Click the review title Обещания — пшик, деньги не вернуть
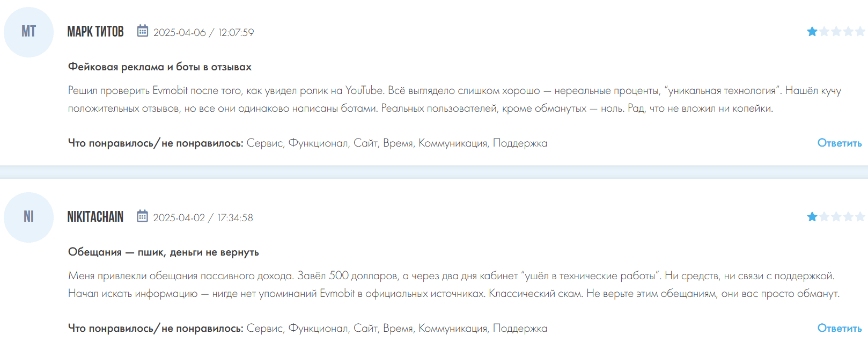The height and width of the screenshot is (349, 868). click(x=163, y=252)
